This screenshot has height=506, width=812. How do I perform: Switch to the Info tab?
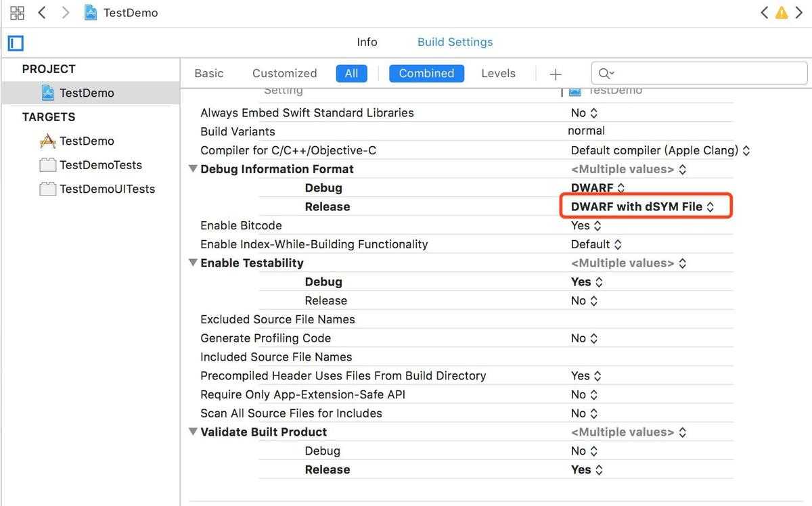click(x=367, y=42)
